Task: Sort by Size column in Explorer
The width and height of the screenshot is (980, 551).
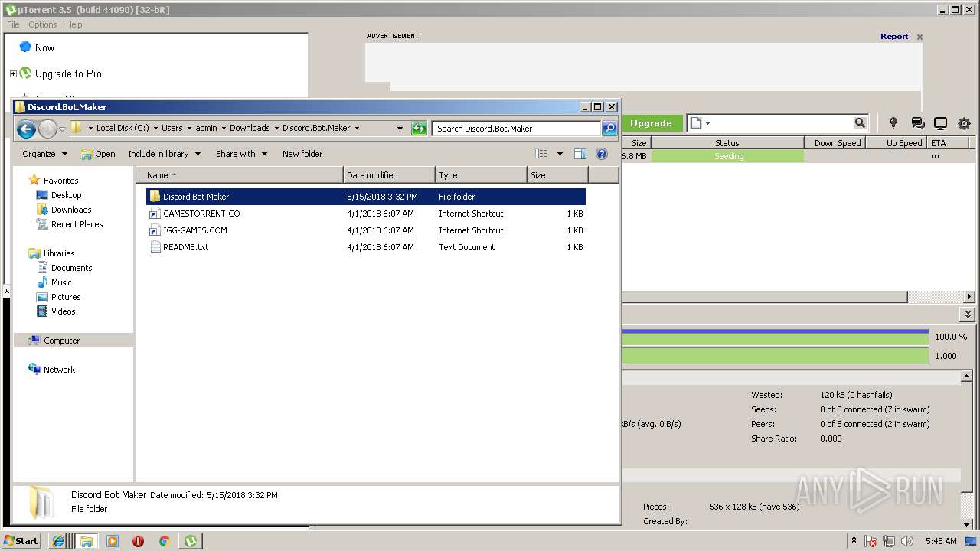Action: (x=557, y=175)
